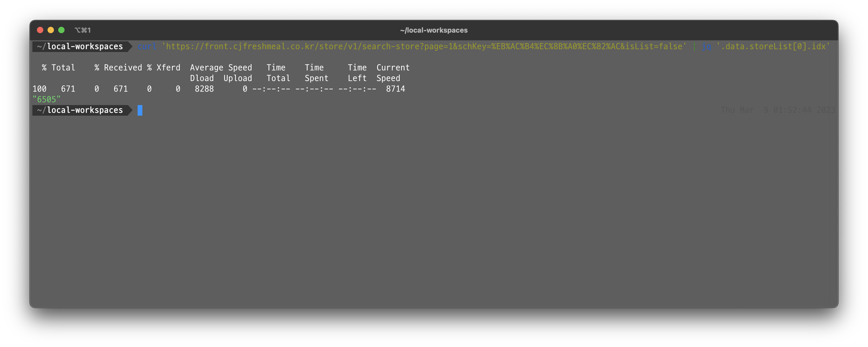Click the '.data.storeList[0].idx' filter argument
Screen dimensions: 868x347
click(x=773, y=46)
